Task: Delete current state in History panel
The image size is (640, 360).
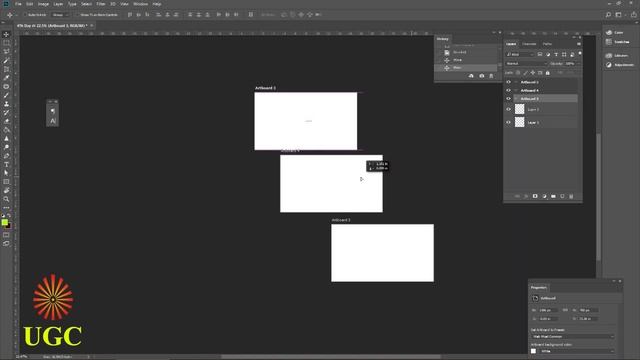Action: click(491, 76)
